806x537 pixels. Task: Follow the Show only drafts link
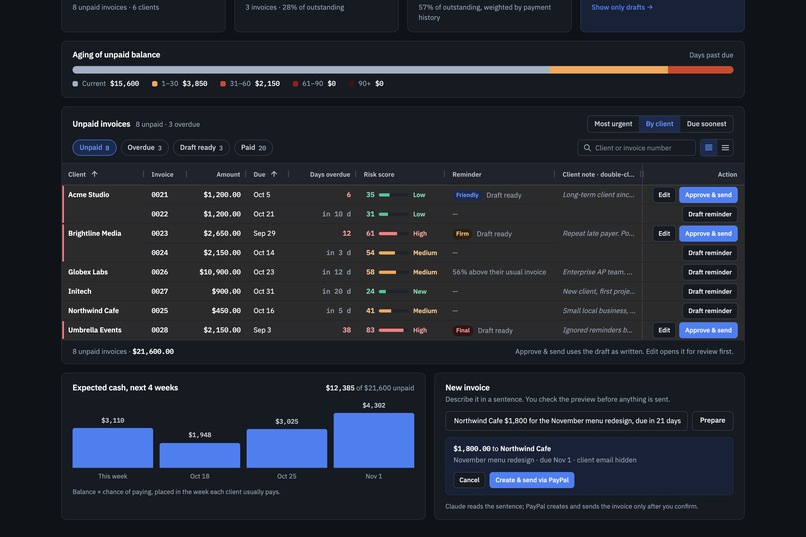[x=622, y=7]
